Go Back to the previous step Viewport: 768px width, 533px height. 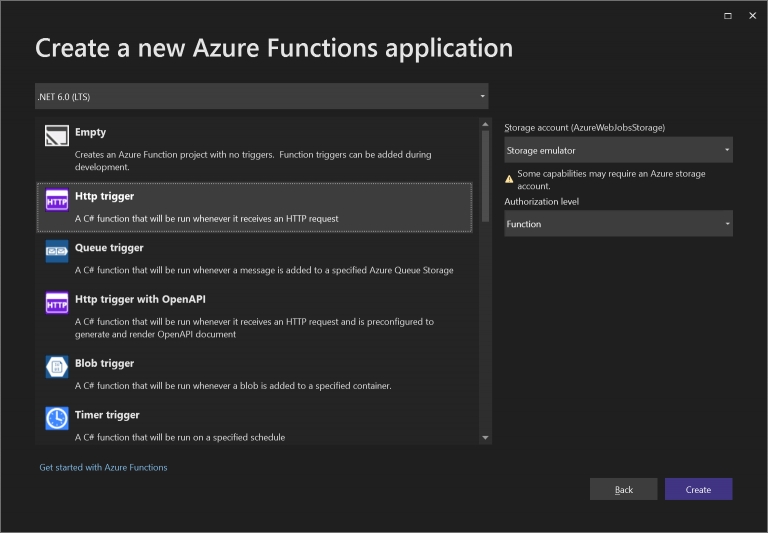coord(624,489)
